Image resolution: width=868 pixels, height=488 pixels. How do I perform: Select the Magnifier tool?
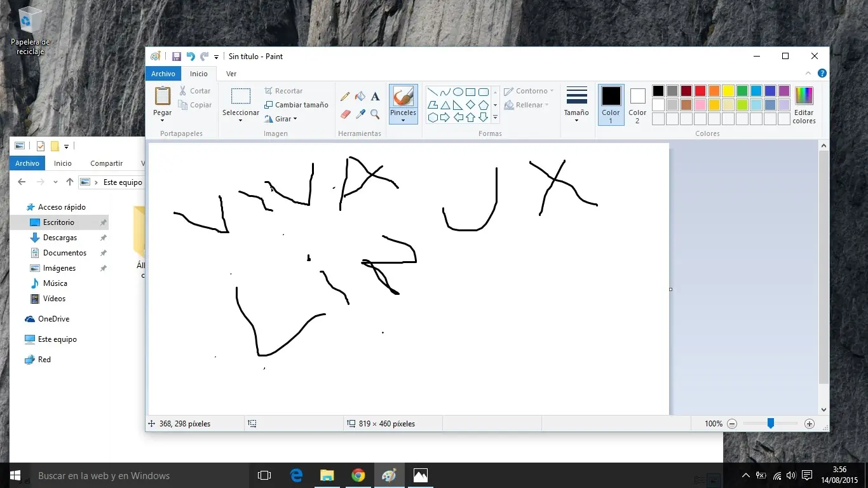tap(375, 114)
